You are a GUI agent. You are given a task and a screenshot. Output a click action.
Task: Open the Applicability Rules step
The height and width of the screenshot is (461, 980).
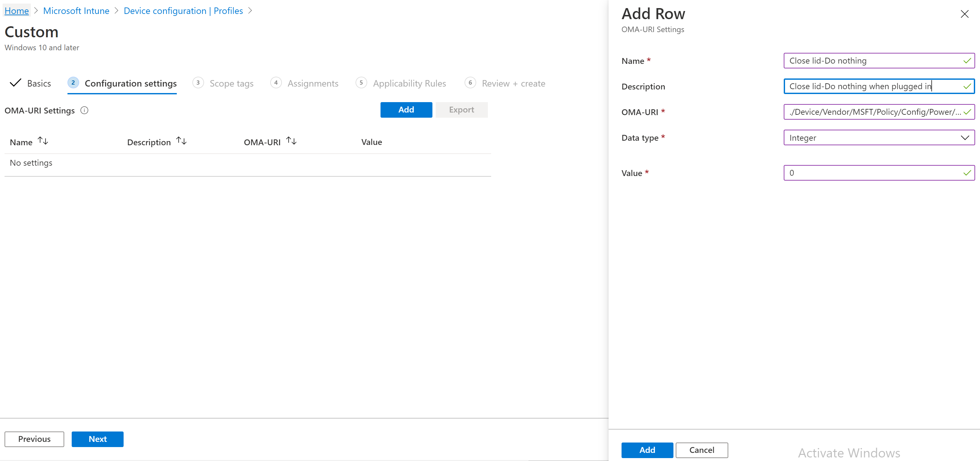[409, 83]
